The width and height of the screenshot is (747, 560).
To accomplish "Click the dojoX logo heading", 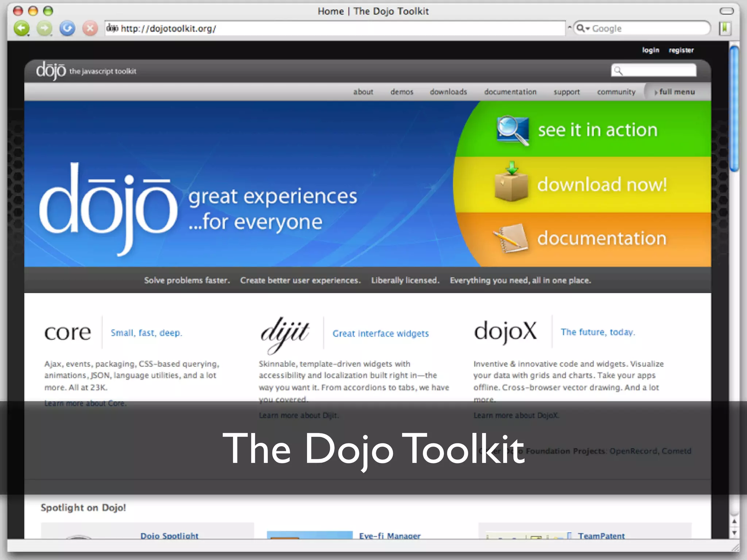I will 505,332.
